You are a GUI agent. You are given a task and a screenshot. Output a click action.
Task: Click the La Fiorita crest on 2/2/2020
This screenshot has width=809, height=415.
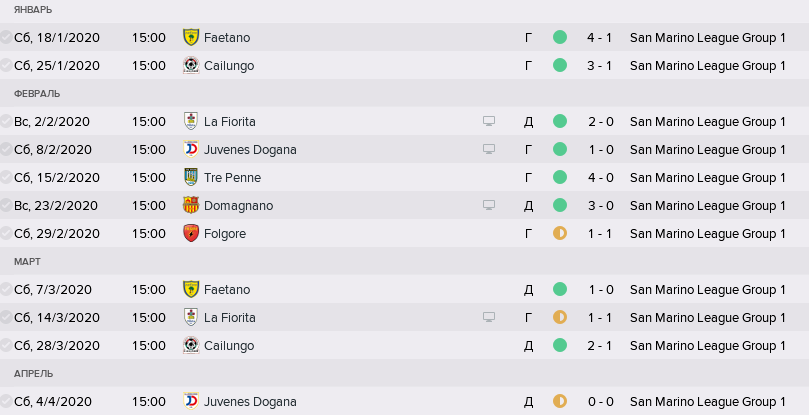point(191,121)
